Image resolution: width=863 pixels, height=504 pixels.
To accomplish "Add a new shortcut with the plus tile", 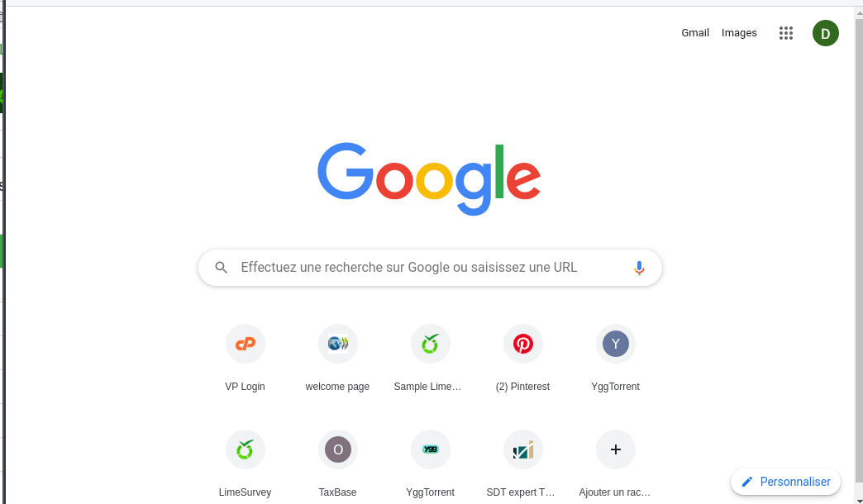I will [x=616, y=449].
